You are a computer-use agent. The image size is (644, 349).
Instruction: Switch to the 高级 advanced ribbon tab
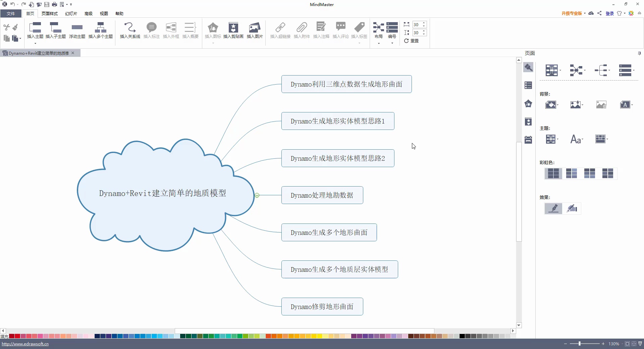point(88,13)
